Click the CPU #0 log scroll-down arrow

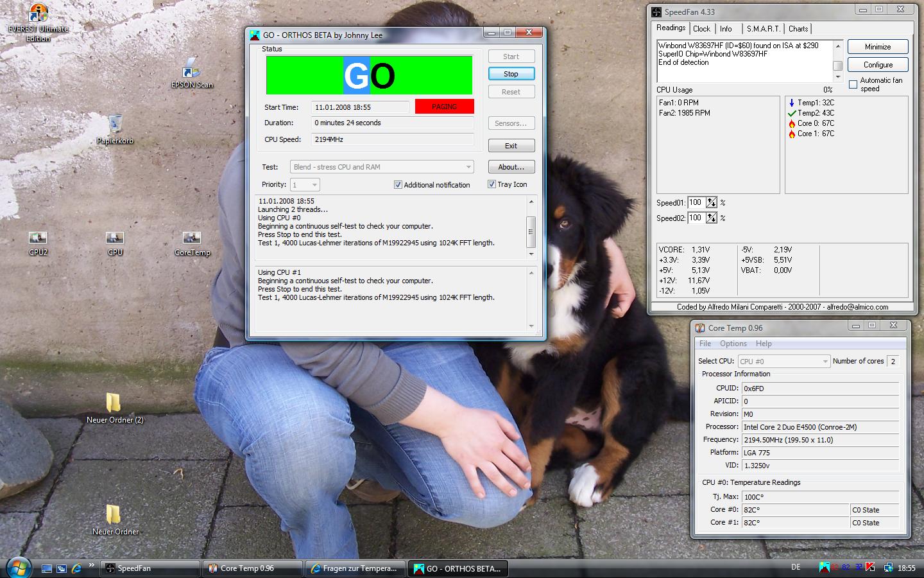click(531, 254)
